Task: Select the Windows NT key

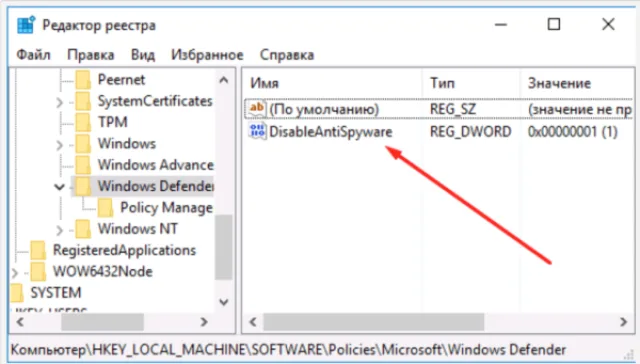Action: (x=138, y=229)
